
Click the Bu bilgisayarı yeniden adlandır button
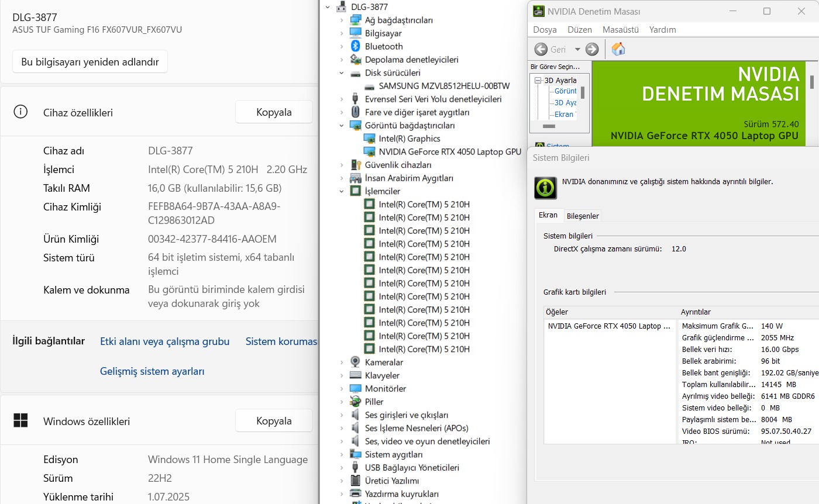tap(90, 61)
